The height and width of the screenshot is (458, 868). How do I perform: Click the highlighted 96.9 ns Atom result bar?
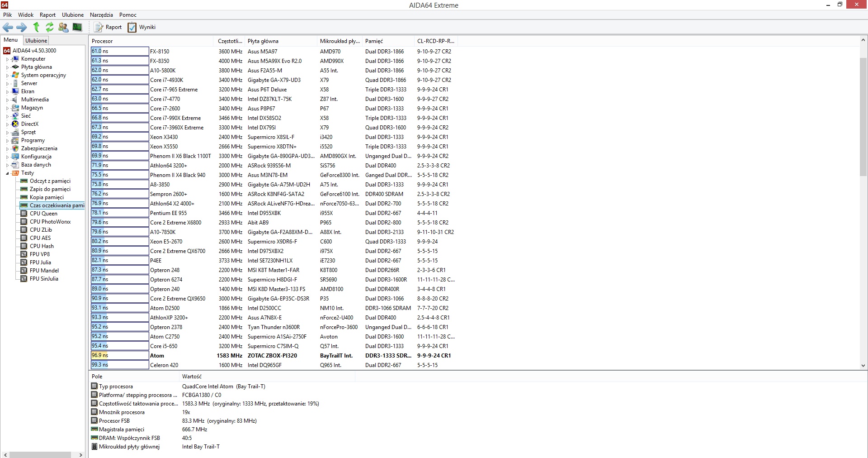120,355
